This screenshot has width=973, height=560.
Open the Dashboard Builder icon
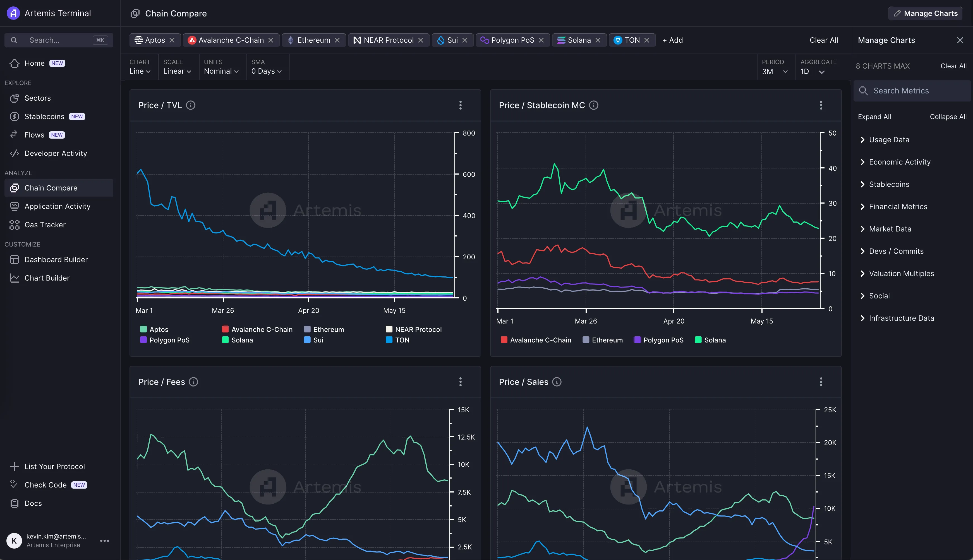pyautogui.click(x=14, y=260)
